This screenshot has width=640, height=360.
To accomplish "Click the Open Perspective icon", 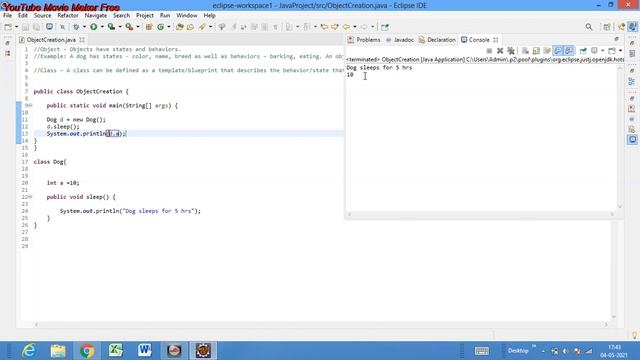I will coord(607,27).
